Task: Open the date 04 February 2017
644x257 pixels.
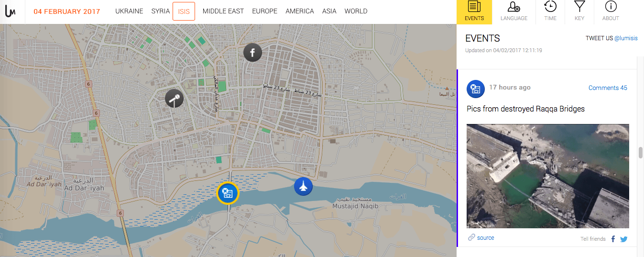Action: tap(67, 11)
